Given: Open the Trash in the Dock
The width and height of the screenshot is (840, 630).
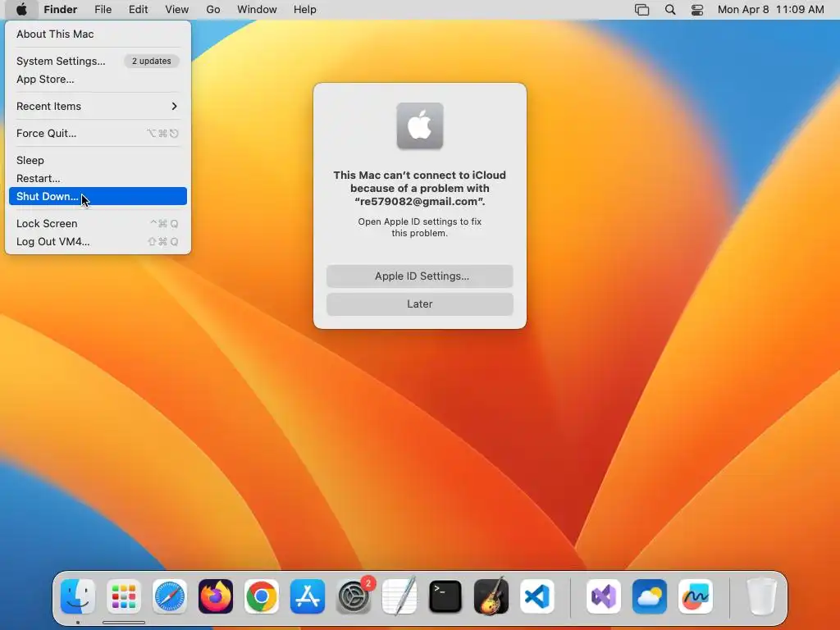Looking at the screenshot, I should coord(762,596).
